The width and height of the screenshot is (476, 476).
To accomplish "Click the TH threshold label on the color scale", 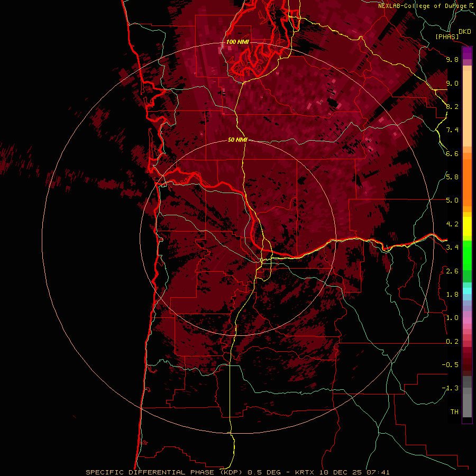I will coord(454,412).
